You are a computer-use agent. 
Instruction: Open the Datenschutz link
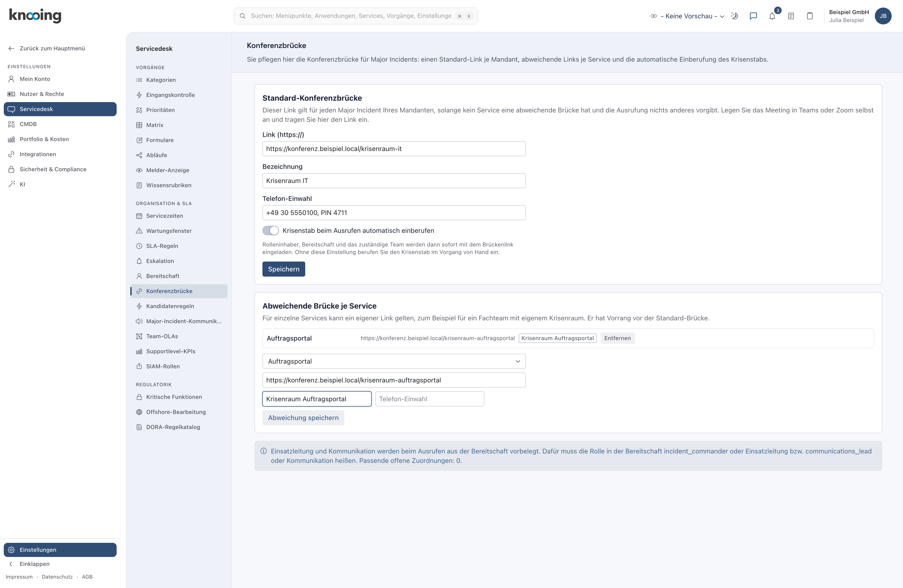tap(57, 577)
